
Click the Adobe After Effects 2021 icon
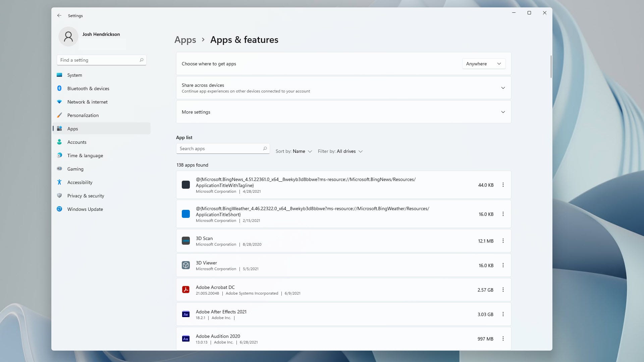(x=185, y=314)
